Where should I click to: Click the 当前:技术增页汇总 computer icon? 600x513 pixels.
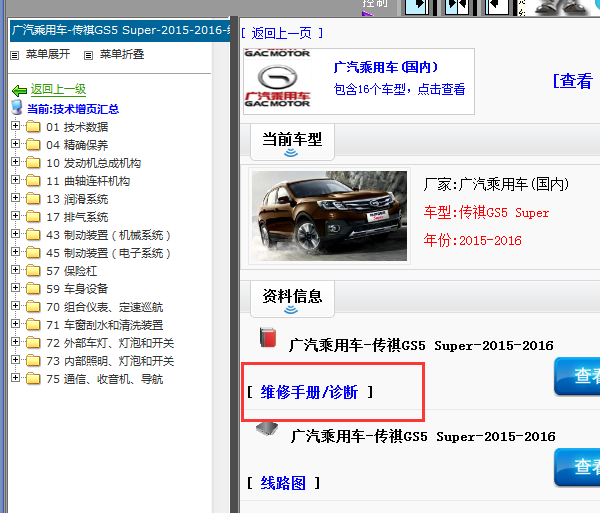17,107
